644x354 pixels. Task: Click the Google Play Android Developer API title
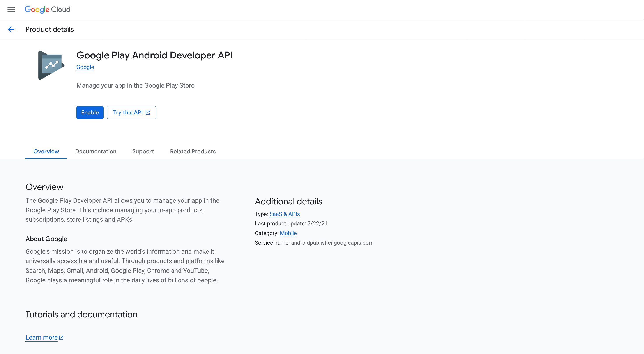[154, 55]
